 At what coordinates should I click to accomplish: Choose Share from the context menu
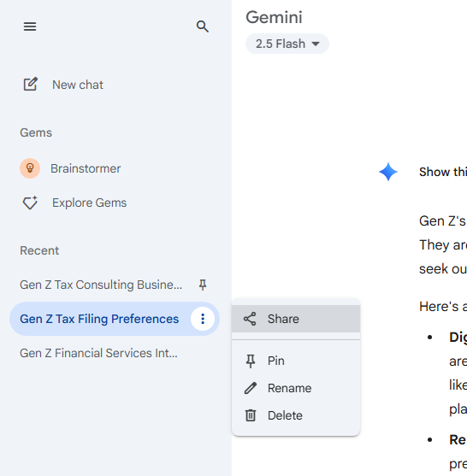[296, 319]
